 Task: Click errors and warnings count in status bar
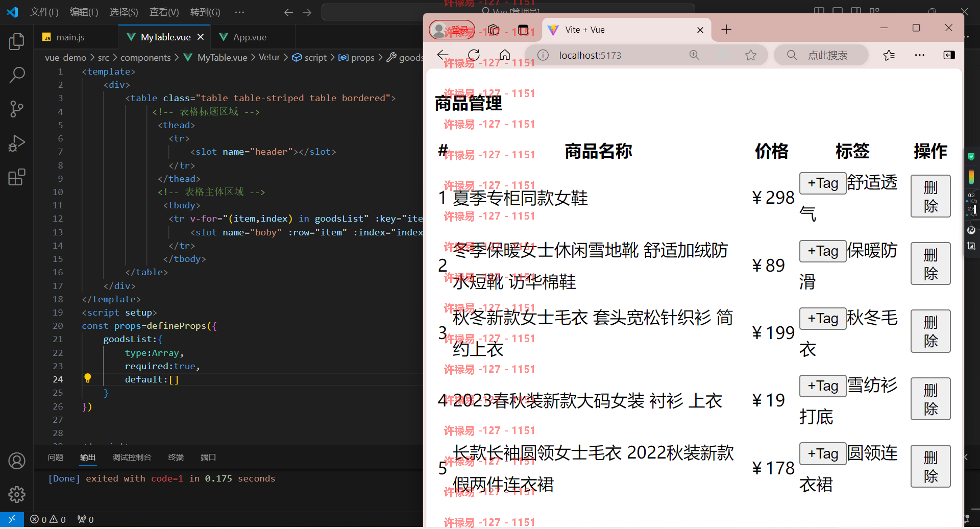[x=48, y=519]
